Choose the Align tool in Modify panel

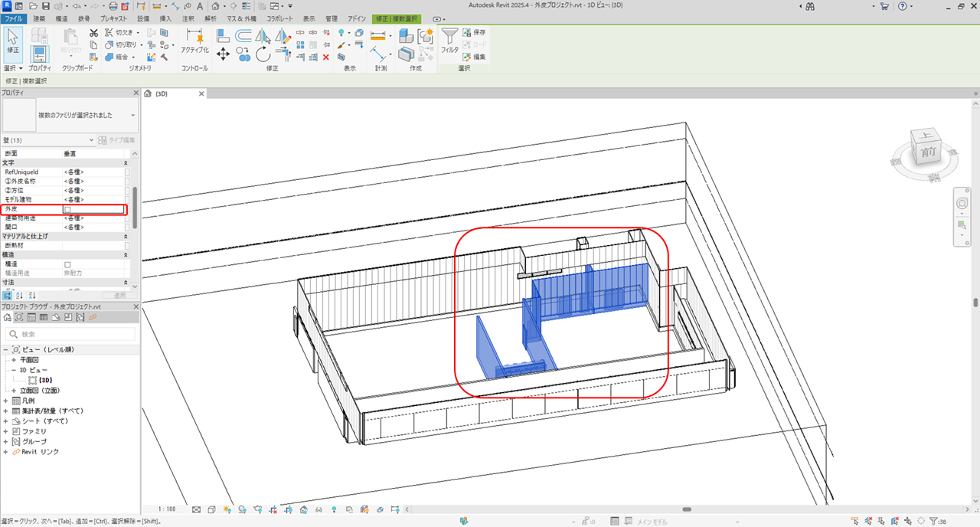pos(223,34)
